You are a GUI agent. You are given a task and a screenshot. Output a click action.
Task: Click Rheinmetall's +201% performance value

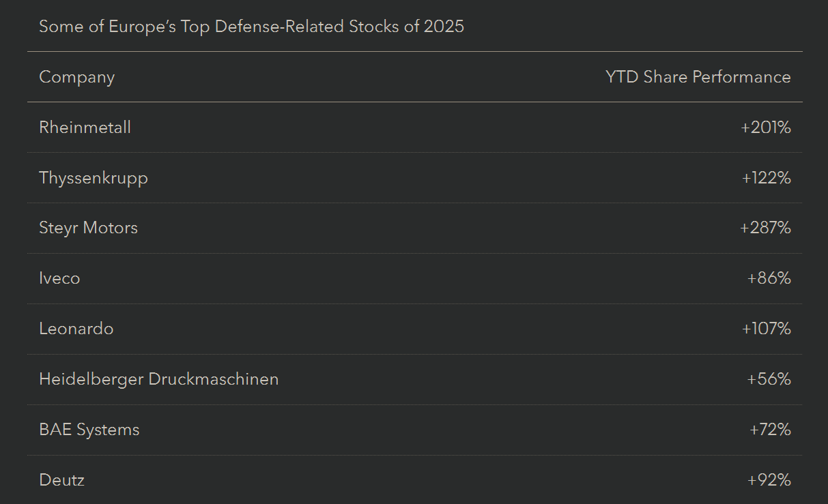(765, 128)
